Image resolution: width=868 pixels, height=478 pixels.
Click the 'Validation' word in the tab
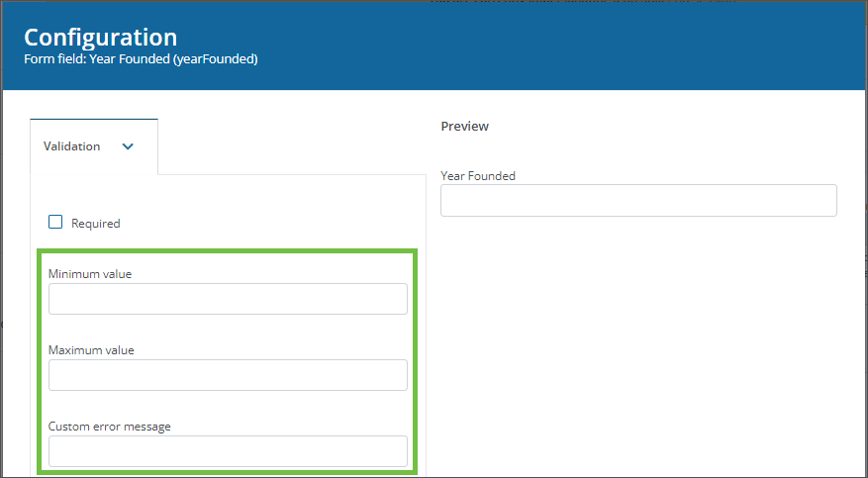[x=71, y=146]
